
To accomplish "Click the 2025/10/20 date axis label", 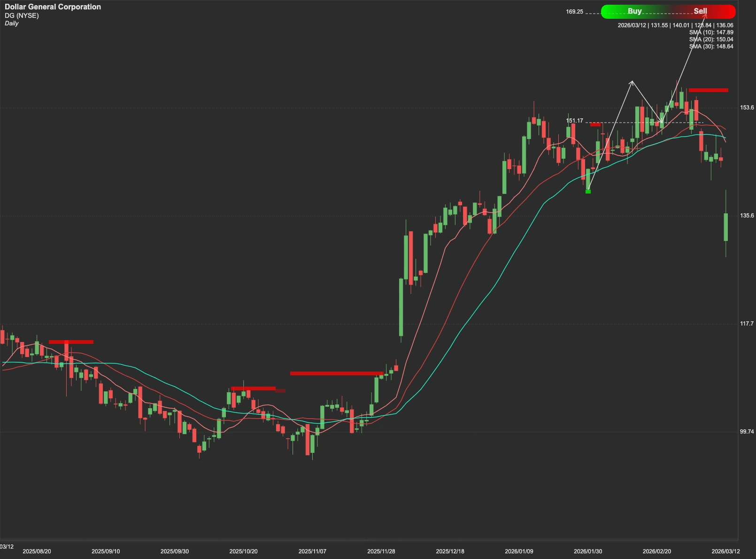I will (243, 551).
